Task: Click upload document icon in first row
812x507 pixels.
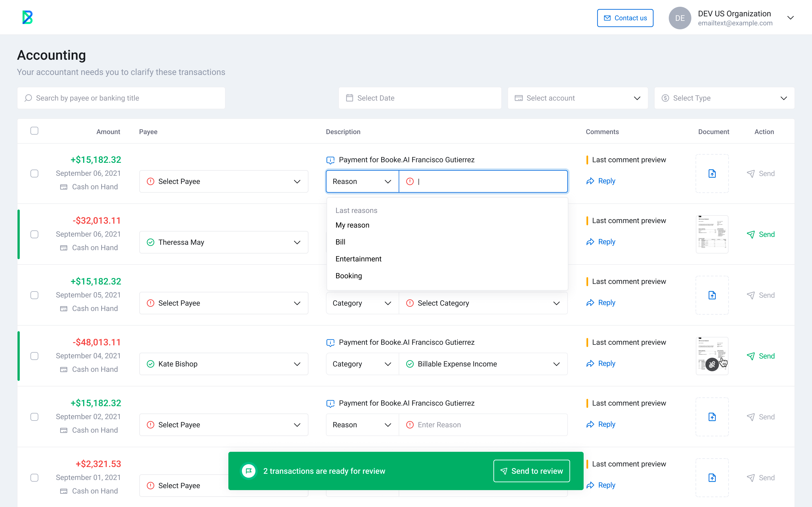Action: point(712,173)
